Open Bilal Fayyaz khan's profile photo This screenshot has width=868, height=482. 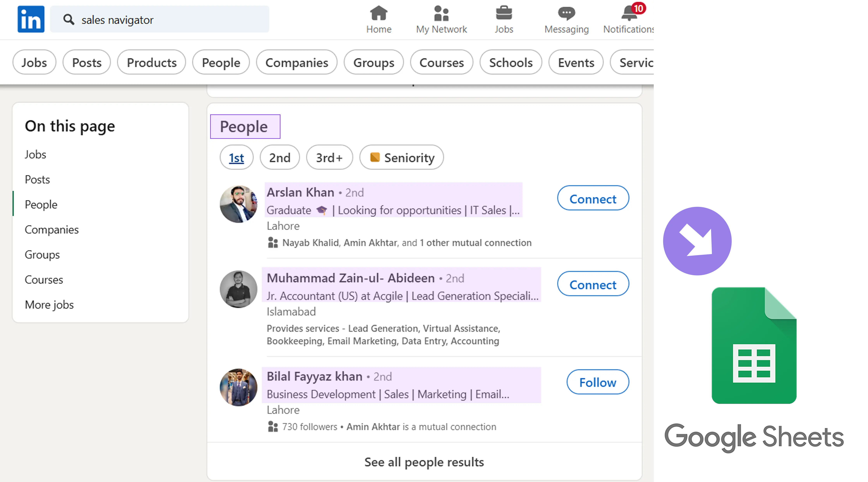point(239,387)
